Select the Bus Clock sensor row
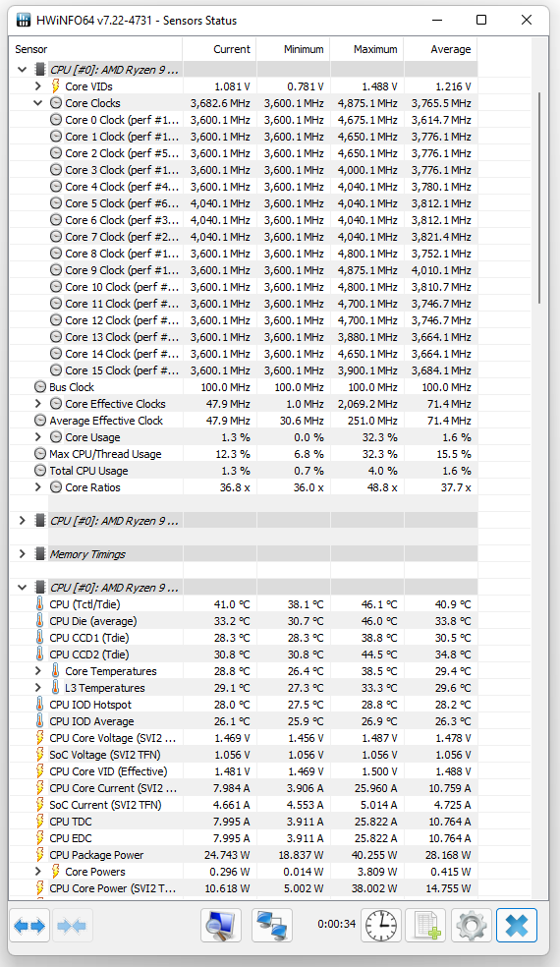 click(x=243, y=386)
